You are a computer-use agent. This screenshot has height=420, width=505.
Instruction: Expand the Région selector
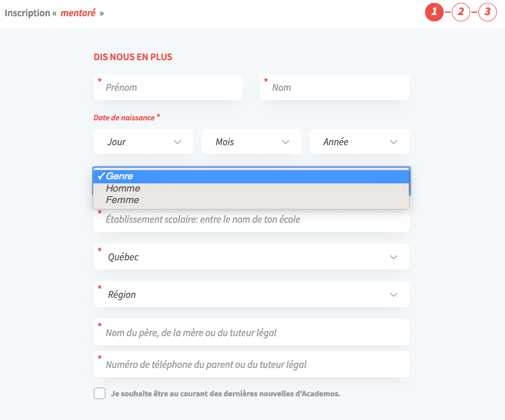click(x=251, y=294)
